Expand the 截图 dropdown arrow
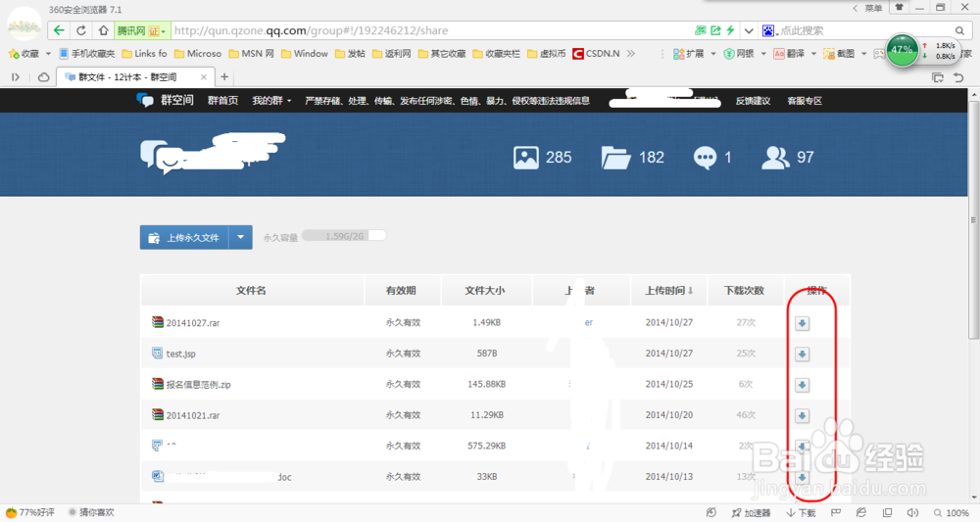 click(x=863, y=54)
